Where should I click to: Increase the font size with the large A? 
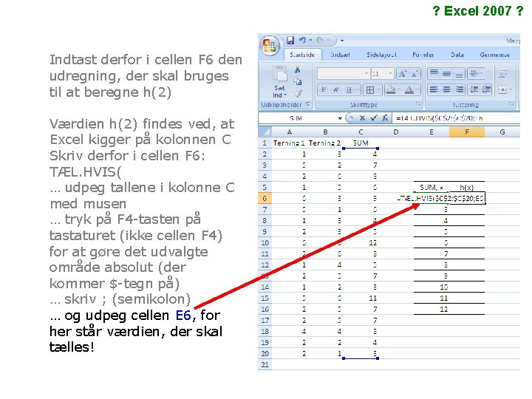tap(403, 73)
